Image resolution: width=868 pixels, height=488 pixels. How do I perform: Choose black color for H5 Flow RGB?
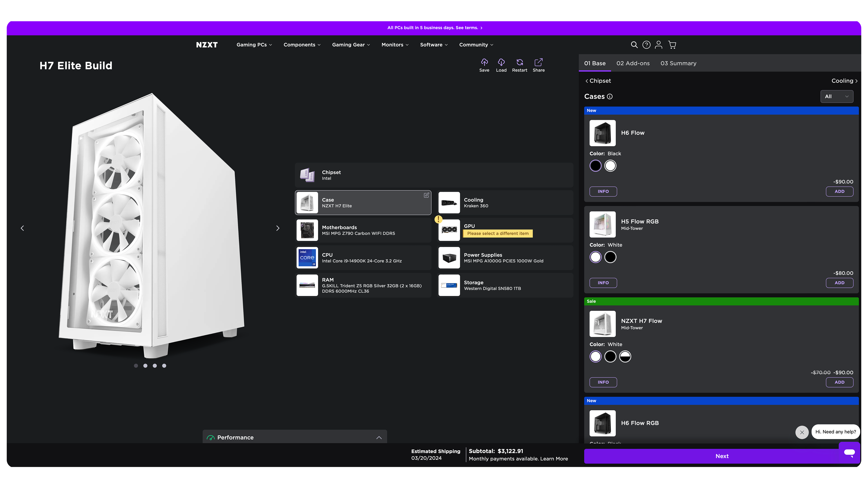tap(610, 257)
